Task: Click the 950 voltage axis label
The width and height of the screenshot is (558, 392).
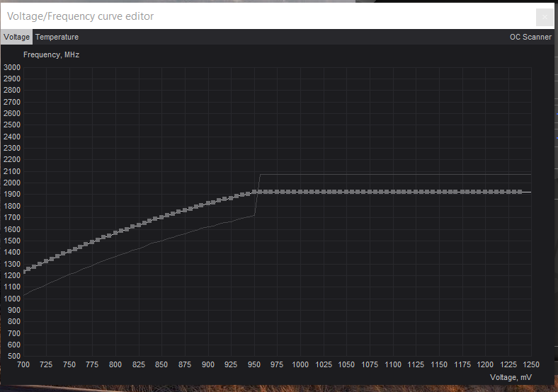Action: [254, 364]
